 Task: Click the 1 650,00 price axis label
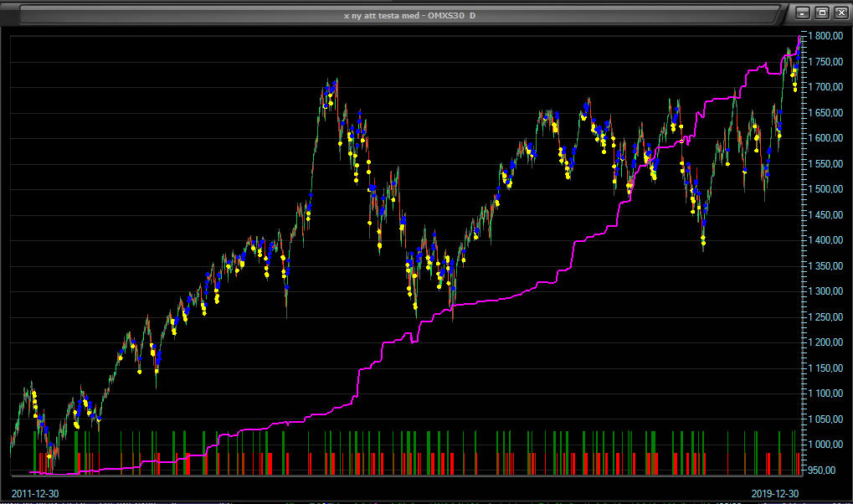coord(825,113)
